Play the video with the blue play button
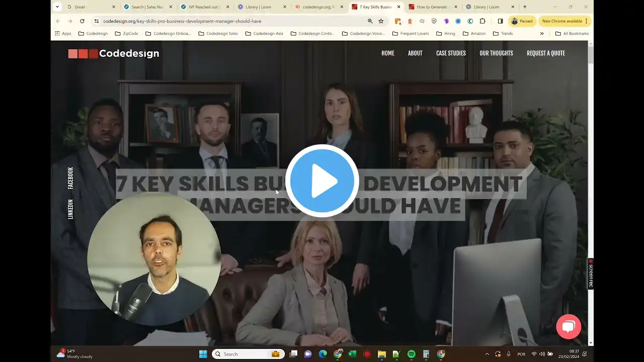 (322, 181)
